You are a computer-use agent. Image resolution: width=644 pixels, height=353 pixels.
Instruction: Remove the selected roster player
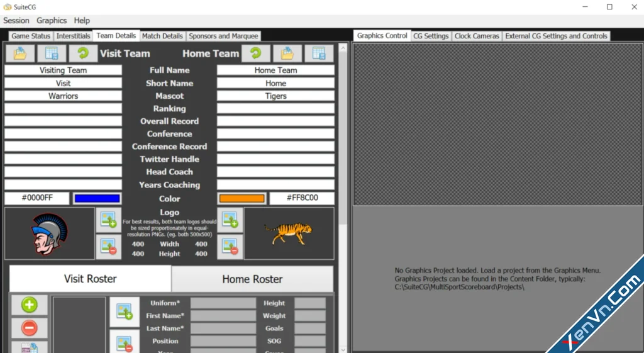click(29, 328)
